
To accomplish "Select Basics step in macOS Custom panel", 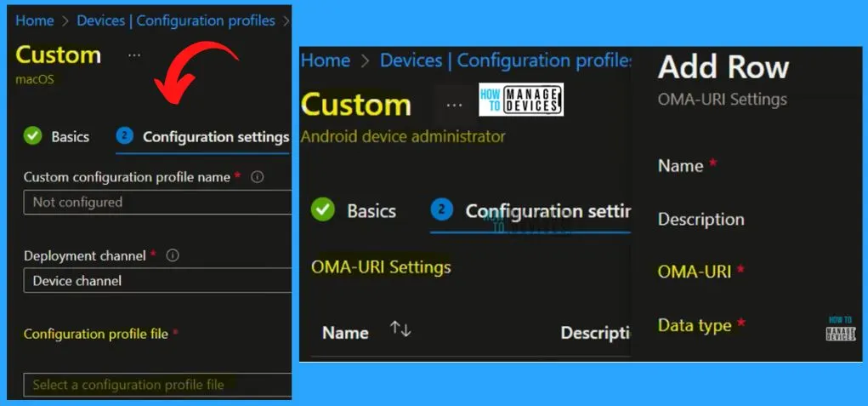I will pos(71,137).
